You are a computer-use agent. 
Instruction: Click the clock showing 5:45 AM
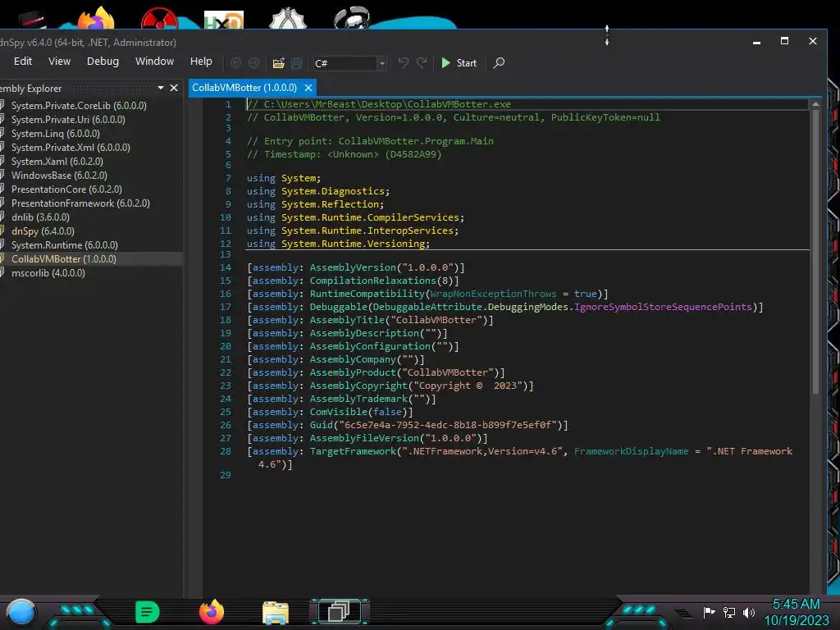(796, 604)
